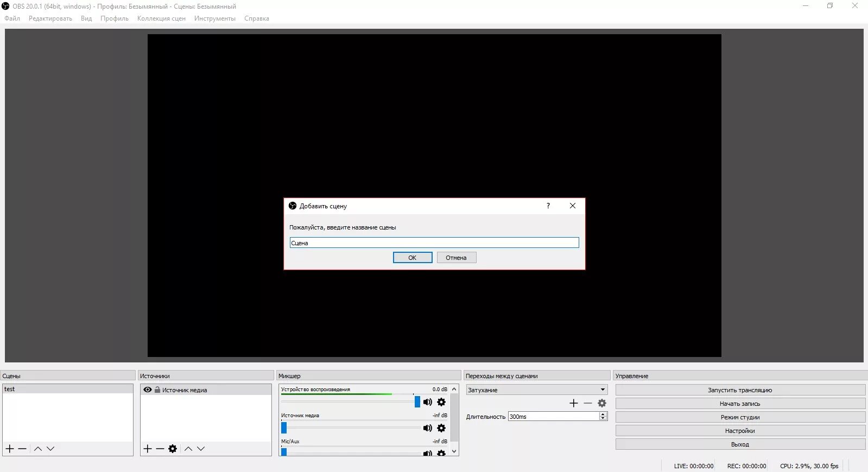
Task: Remove selected source in Источники panel
Action: (160, 449)
